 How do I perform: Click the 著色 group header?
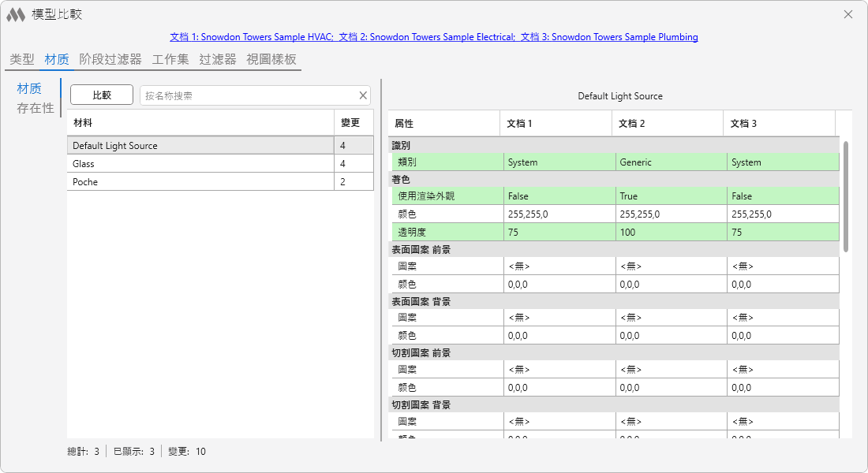pyautogui.click(x=614, y=179)
